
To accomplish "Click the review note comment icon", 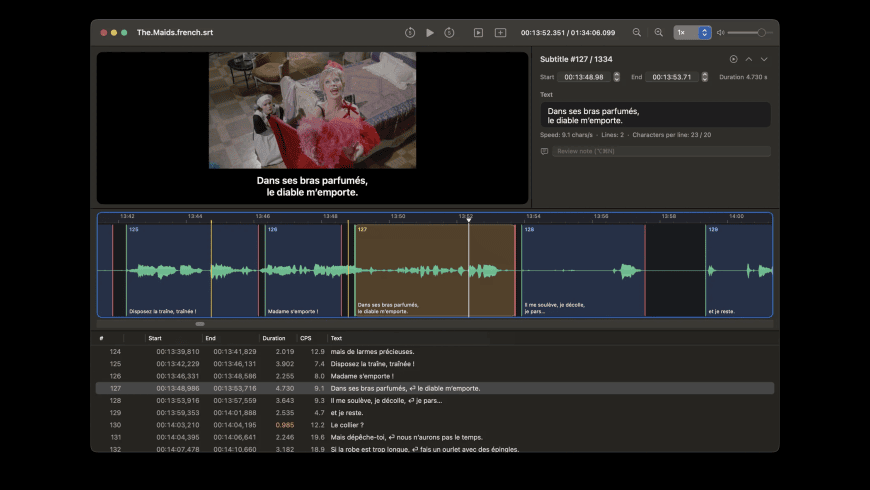I will click(544, 151).
